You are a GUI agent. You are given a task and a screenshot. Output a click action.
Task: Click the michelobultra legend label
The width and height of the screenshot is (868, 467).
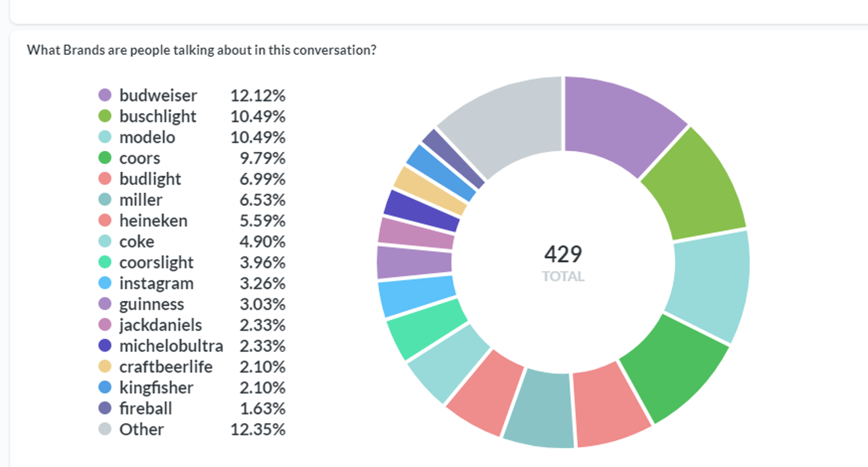pyautogui.click(x=171, y=346)
